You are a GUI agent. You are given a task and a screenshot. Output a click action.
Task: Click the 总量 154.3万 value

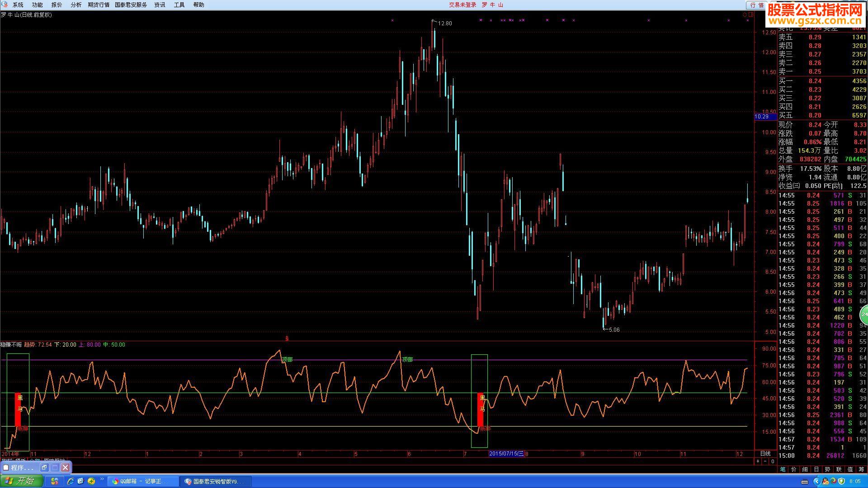tap(809, 150)
